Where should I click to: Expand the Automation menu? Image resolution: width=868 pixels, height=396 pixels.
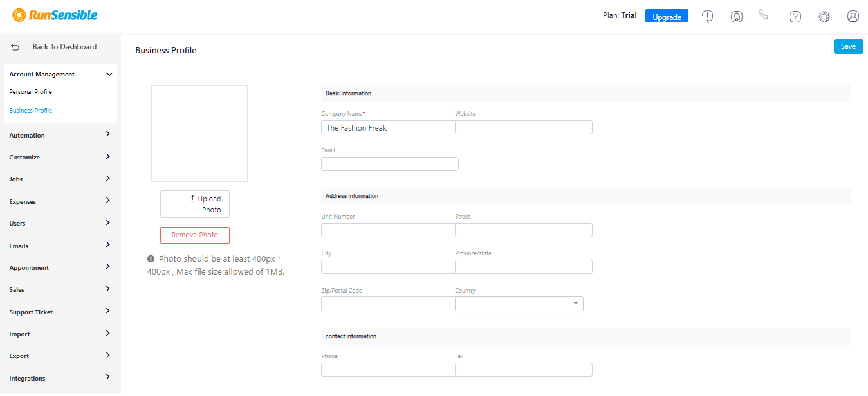coord(60,135)
